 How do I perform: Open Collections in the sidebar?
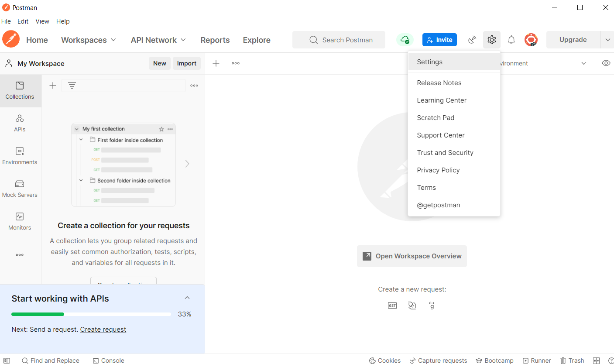click(20, 90)
